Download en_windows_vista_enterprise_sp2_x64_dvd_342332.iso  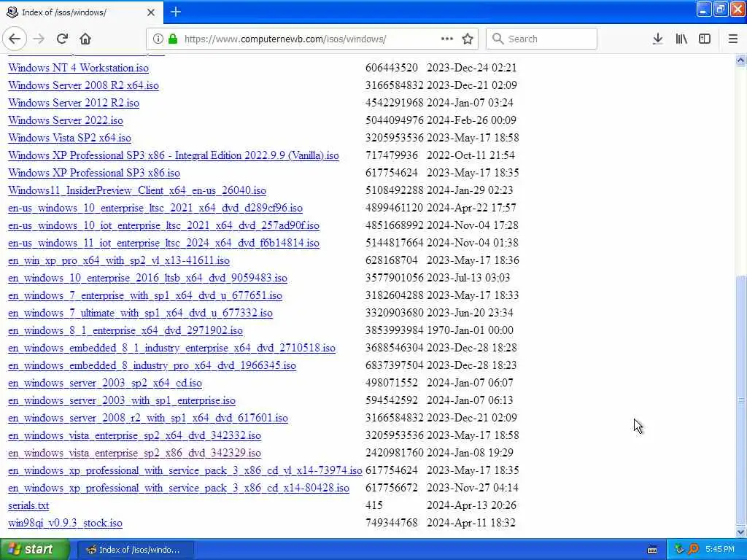click(135, 436)
